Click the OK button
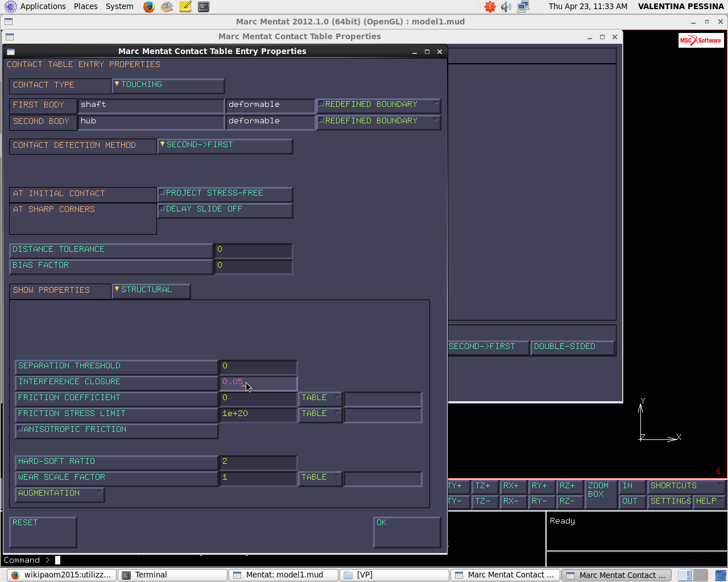The height and width of the screenshot is (582, 728). tap(407, 532)
